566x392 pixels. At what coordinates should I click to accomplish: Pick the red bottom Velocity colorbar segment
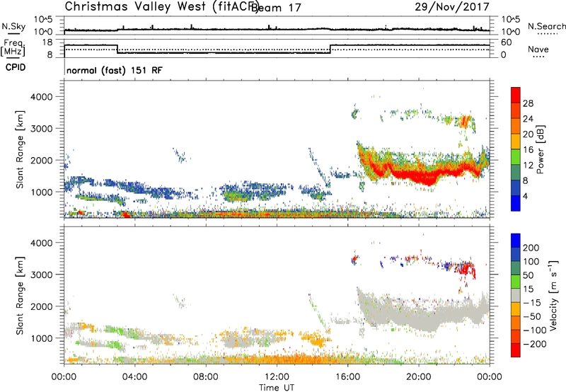pyautogui.click(x=516, y=350)
